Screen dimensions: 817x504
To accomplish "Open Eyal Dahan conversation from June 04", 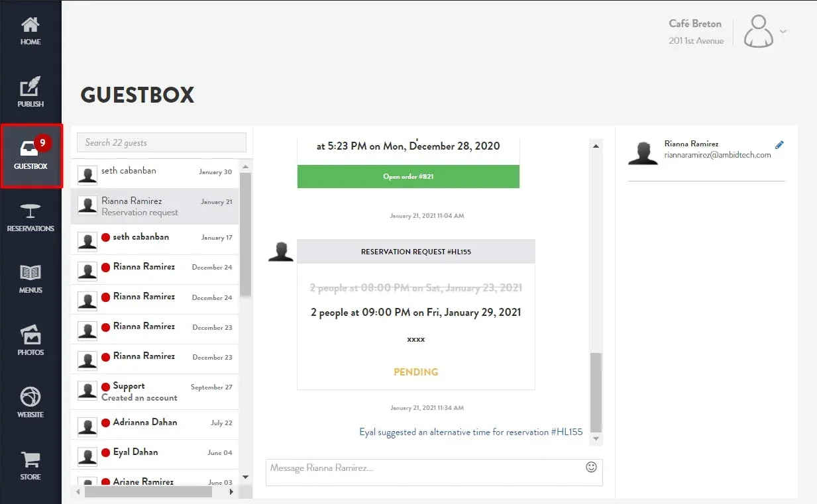I will click(x=154, y=454).
